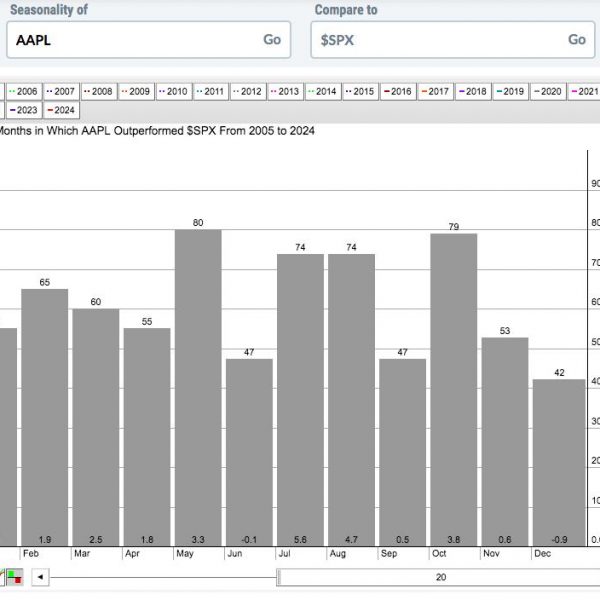Viewport: 600px width, 600px height.
Task: Toggle the 2012 year legend
Action: [x=248, y=92]
